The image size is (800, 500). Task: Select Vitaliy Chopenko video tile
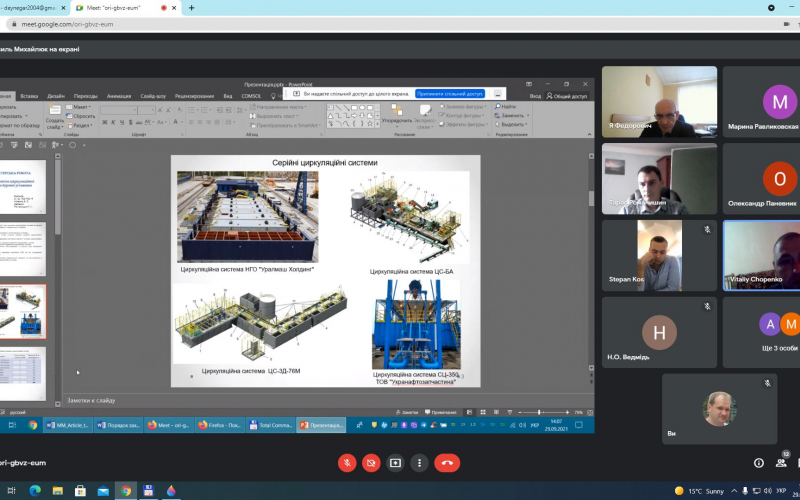pyautogui.click(x=762, y=256)
